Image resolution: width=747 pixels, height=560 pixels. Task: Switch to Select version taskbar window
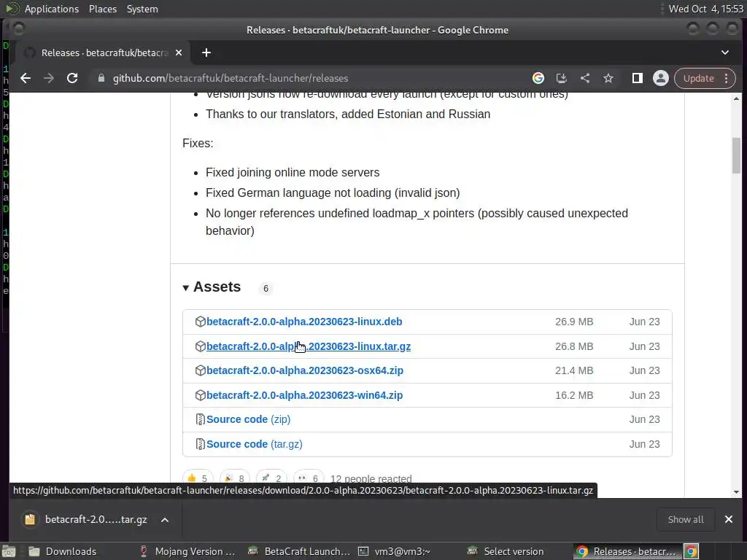[x=505, y=551]
